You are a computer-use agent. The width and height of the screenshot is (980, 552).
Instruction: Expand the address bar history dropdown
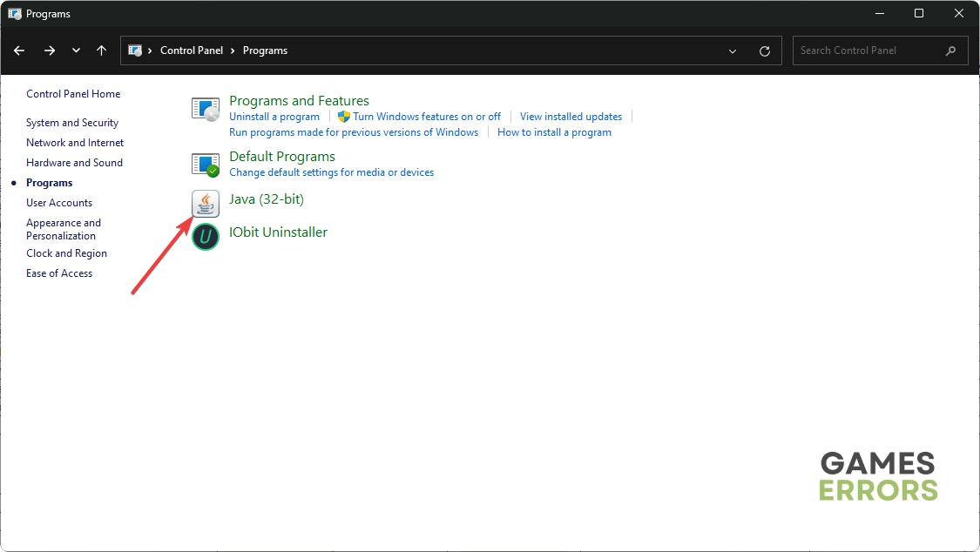pyautogui.click(x=733, y=50)
